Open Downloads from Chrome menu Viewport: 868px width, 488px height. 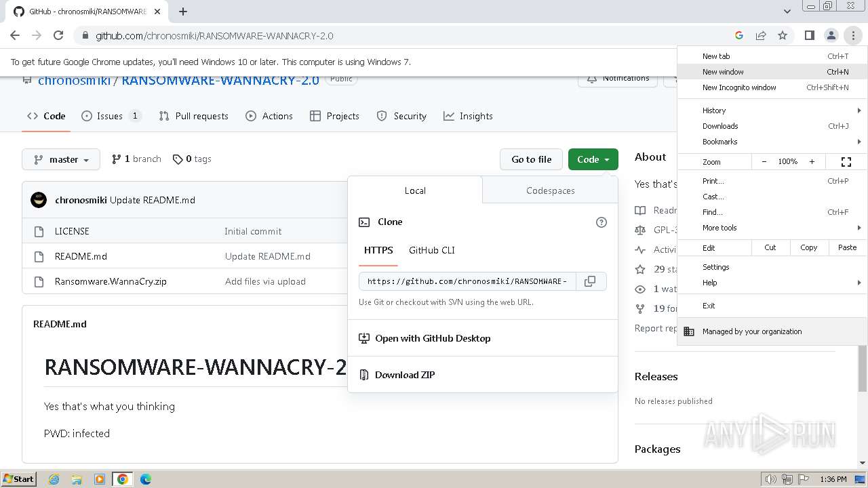(x=772, y=126)
